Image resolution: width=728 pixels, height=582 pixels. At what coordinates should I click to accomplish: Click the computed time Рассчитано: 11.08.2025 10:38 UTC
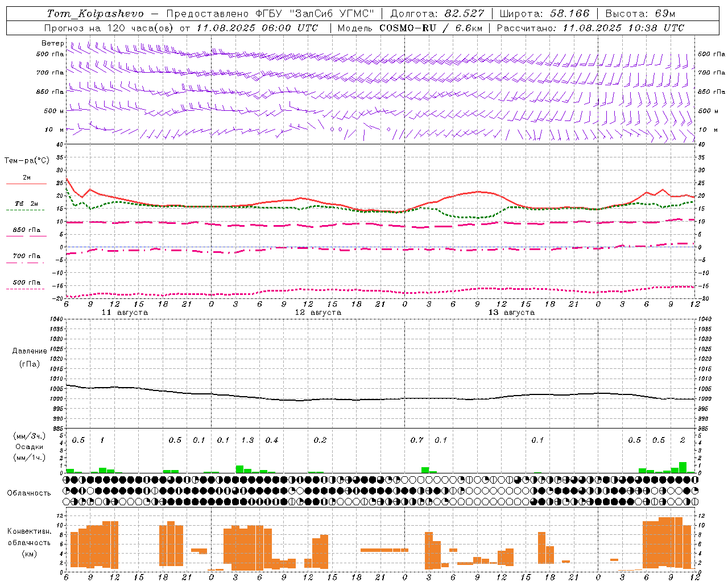tap(590, 28)
